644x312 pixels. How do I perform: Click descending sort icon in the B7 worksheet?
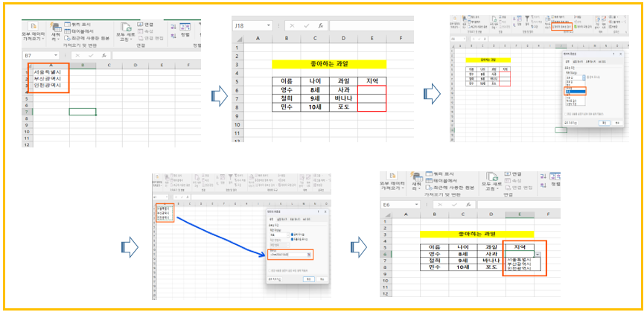173,35
